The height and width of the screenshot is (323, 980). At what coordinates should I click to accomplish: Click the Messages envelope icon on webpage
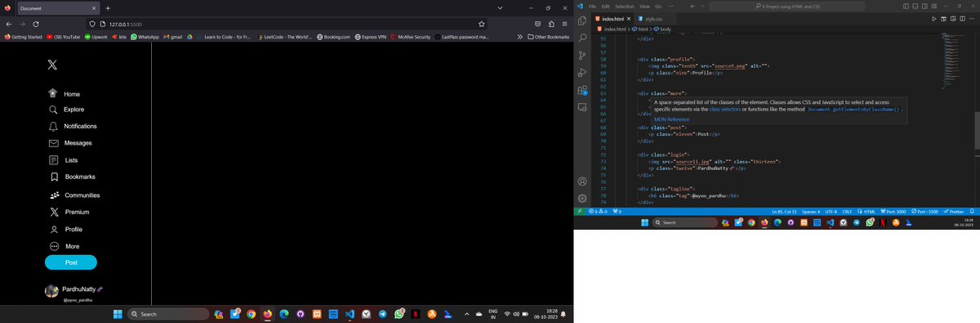53,143
